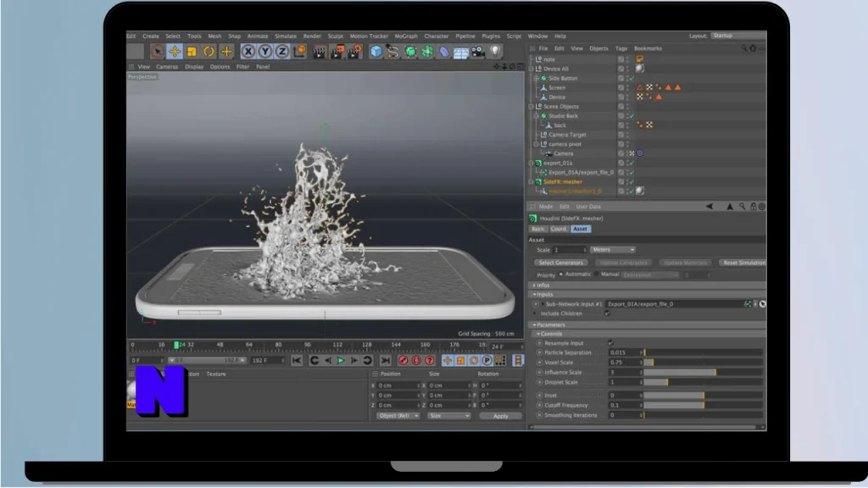This screenshot has height=488, width=868.
Task: Click the blue deformer capsule icon
Action: pos(444,52)
